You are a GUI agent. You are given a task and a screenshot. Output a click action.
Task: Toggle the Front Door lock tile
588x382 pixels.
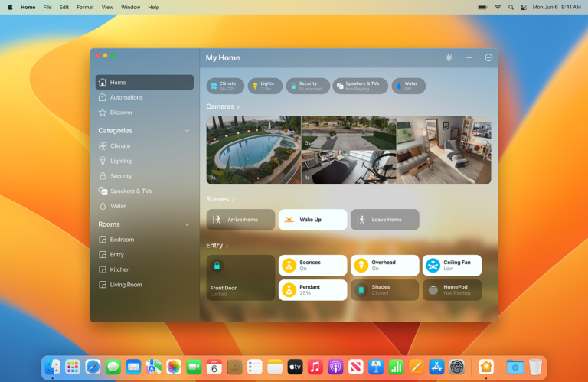click(240, 278)
